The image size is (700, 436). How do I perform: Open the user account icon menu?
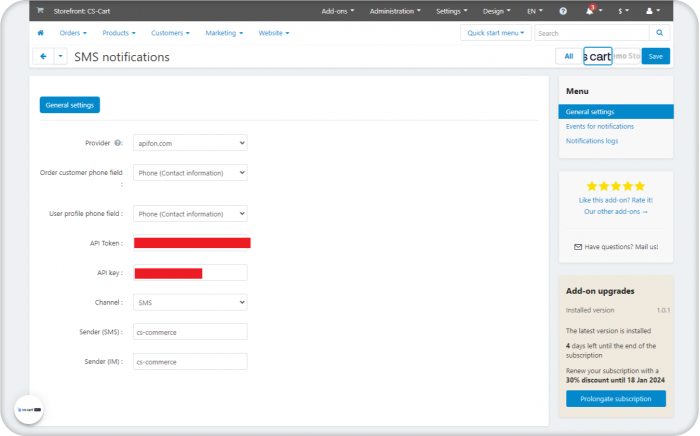point(653,11)
